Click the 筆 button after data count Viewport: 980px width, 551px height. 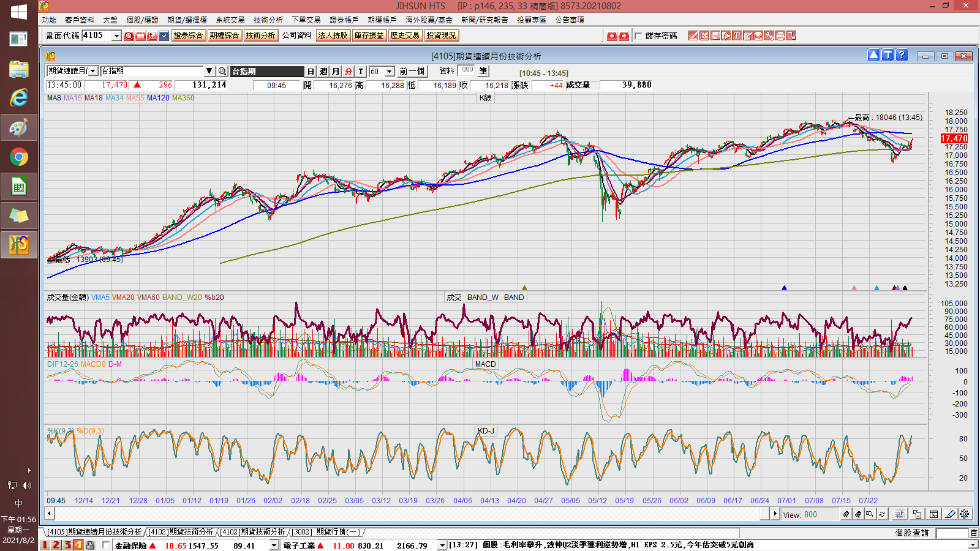(x=483, y=71)
